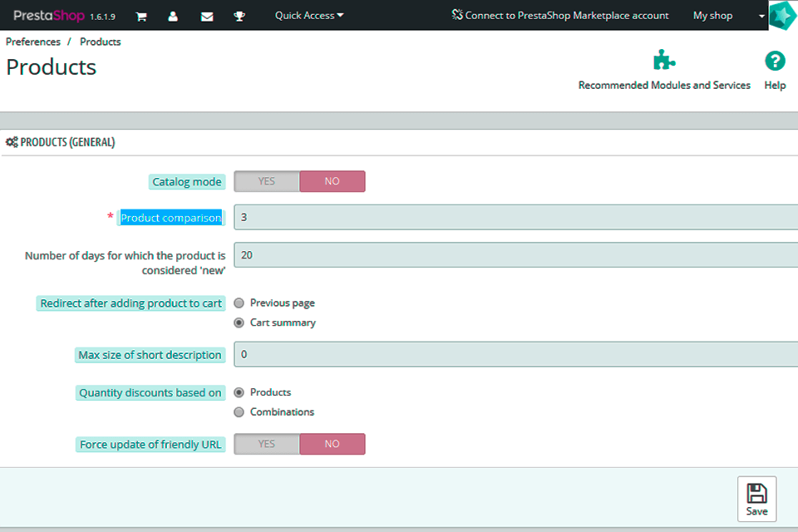Open the messages envelope icon
The image size is (798, 532).
click(x=207, y=15)
